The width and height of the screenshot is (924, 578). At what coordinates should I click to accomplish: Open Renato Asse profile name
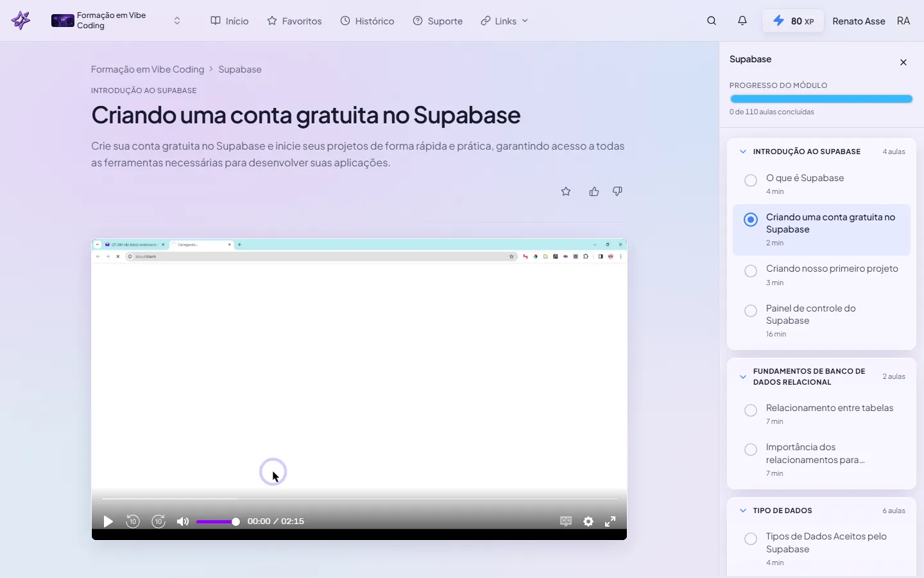(x=859, y=21)
